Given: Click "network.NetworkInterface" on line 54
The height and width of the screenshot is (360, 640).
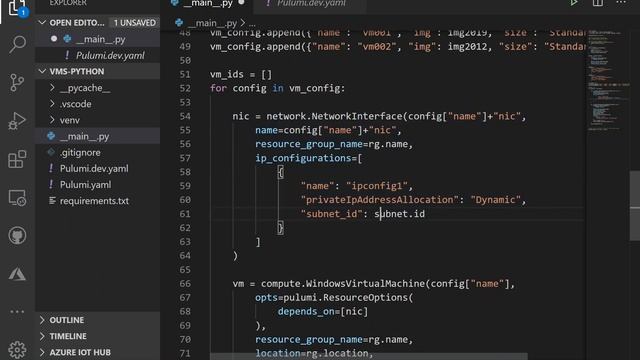Looking at the screenshot, I should pyautogui.click(x=335, y=116).
